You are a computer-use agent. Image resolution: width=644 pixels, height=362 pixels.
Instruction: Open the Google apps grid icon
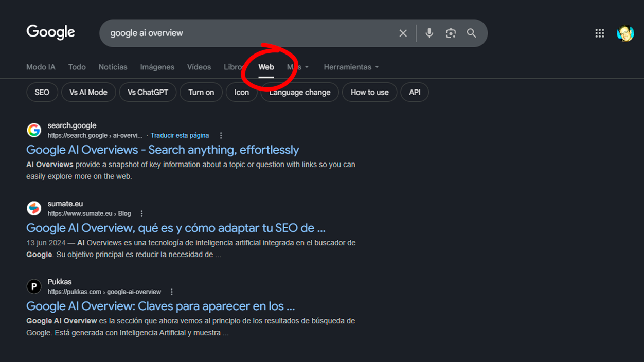click(600, 33)
